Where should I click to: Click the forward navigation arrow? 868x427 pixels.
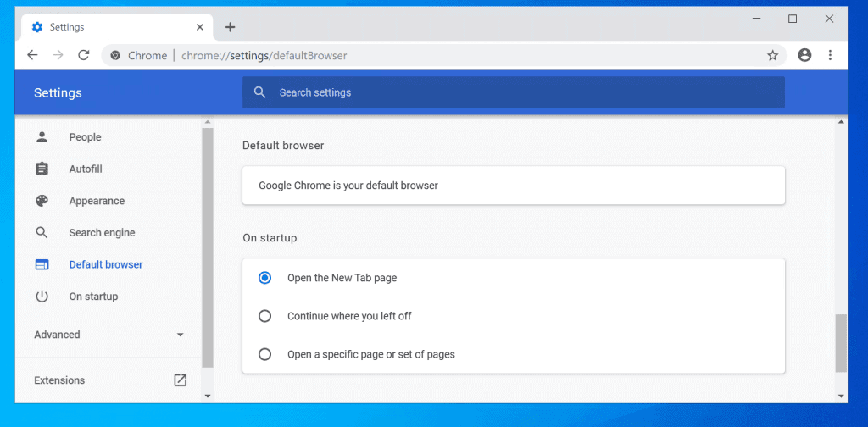click(58, 55)
